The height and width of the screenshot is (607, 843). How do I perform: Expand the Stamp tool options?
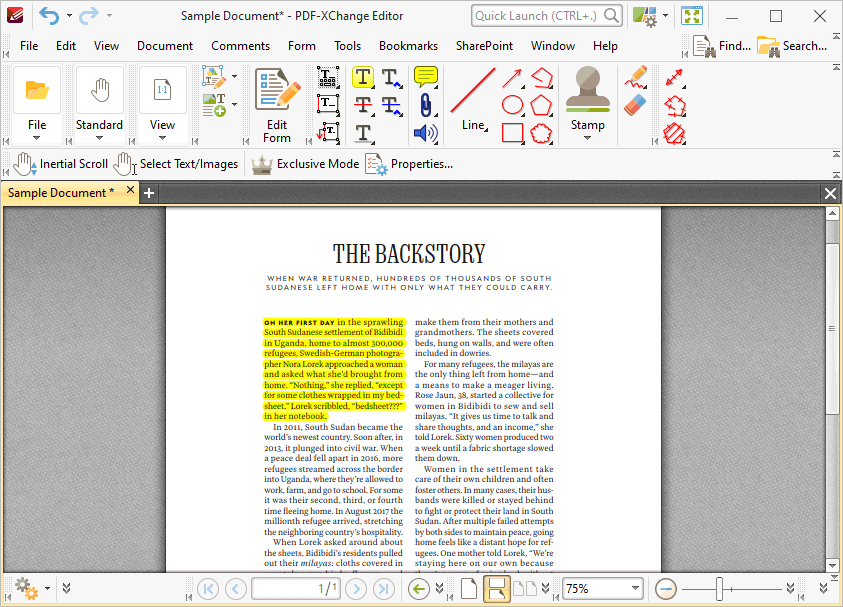[x=588, y=137]
